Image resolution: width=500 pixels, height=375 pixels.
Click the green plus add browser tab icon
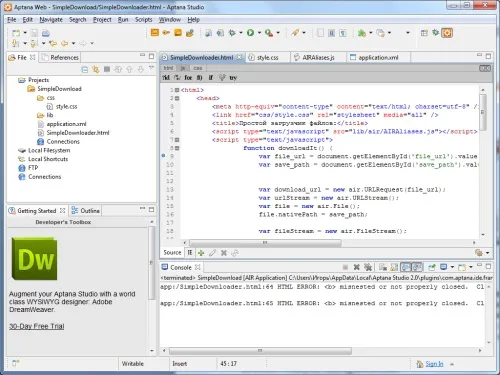(x=201, y=253)
